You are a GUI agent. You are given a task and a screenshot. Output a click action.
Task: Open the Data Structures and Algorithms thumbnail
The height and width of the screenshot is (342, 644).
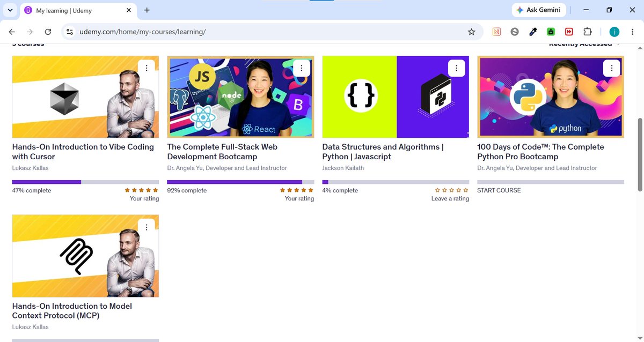396,97
